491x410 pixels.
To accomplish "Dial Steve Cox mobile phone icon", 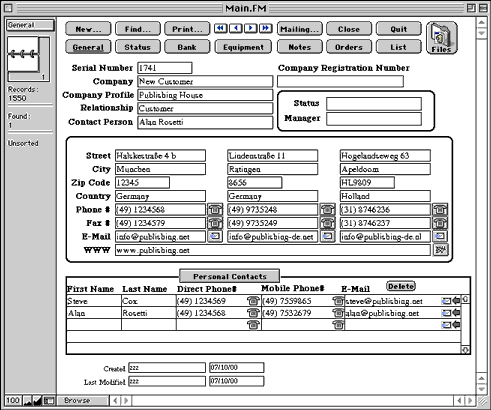I will coord(338,301).
